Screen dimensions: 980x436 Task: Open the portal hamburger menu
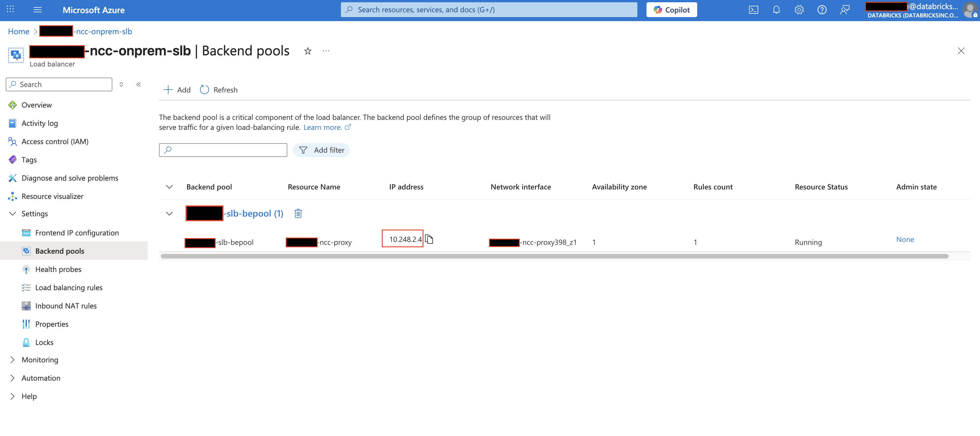(37, 9)
